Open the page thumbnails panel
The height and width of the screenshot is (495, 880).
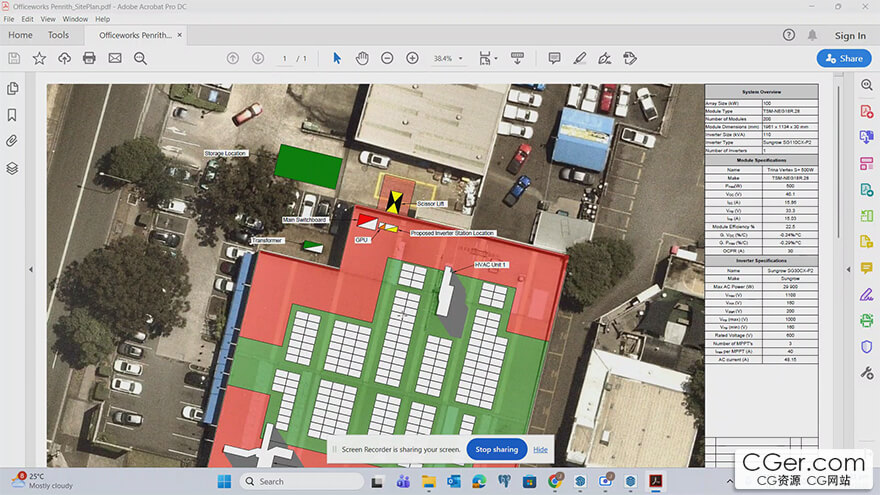click(13, 89)
